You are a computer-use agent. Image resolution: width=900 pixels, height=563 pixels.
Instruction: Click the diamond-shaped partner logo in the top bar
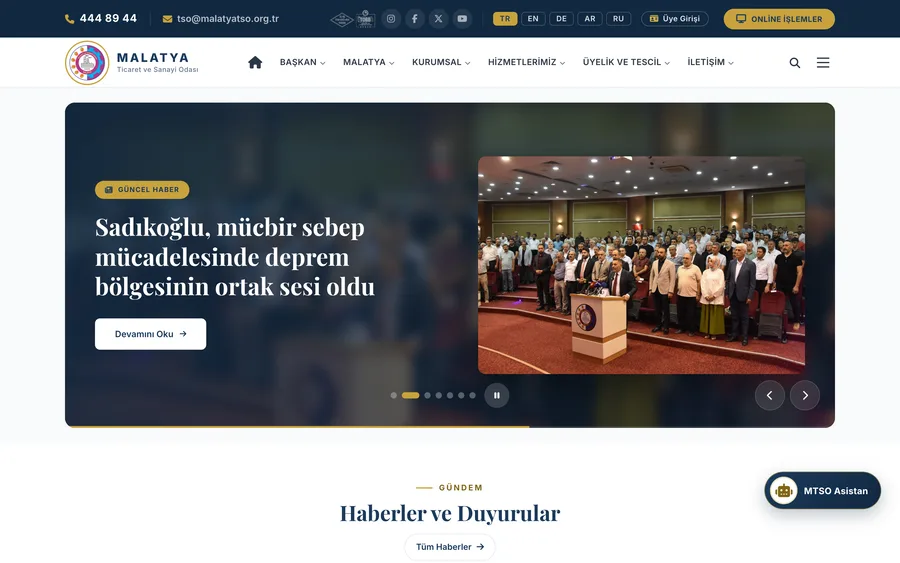[342, 20]
